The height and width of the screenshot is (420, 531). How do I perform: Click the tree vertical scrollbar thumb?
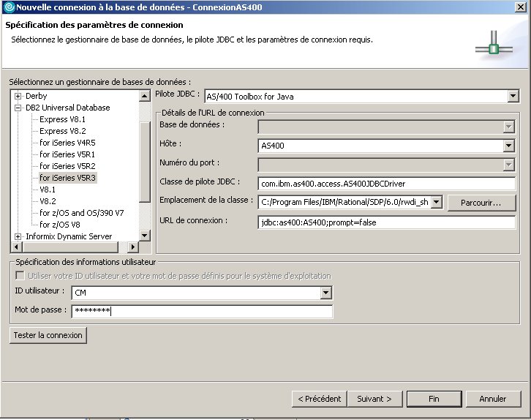(145, 162)
